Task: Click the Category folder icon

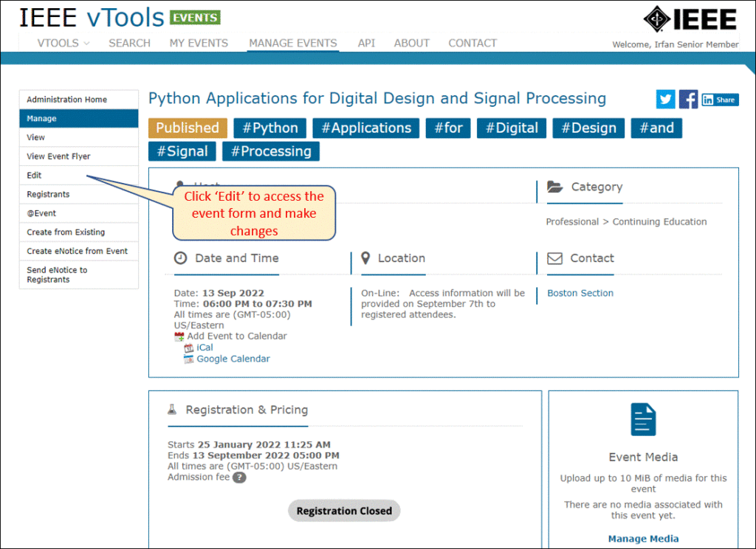Action: pos(555,187)
